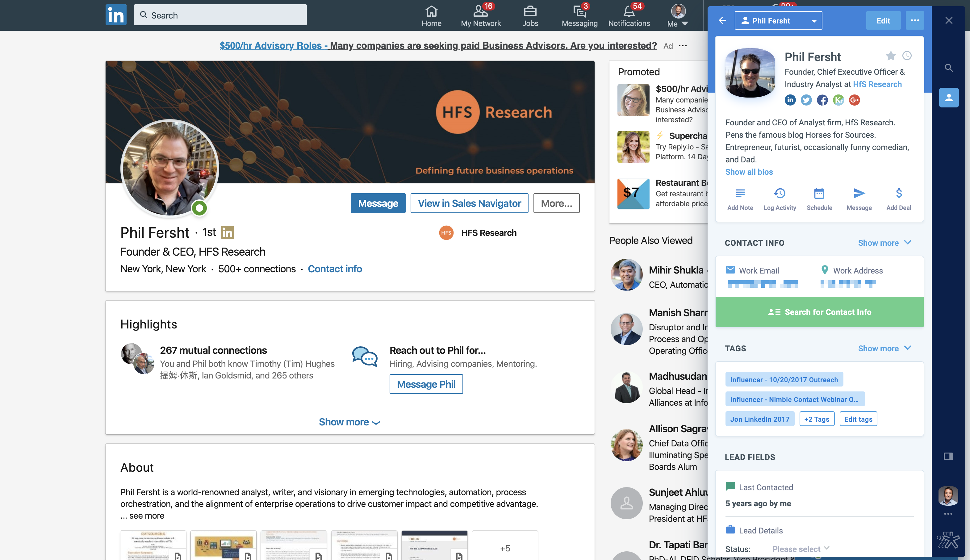
Task: Click the Add Deal dollar icon
Action: tap(898, 193)
